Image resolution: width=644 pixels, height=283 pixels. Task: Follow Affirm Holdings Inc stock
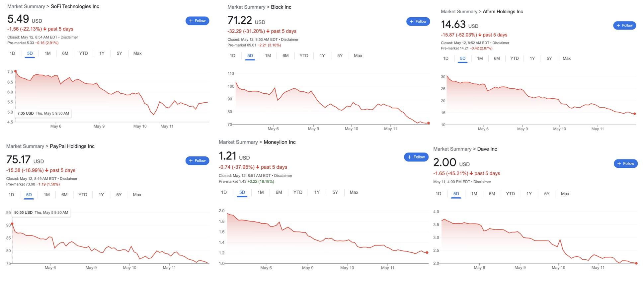coord(624,26)
